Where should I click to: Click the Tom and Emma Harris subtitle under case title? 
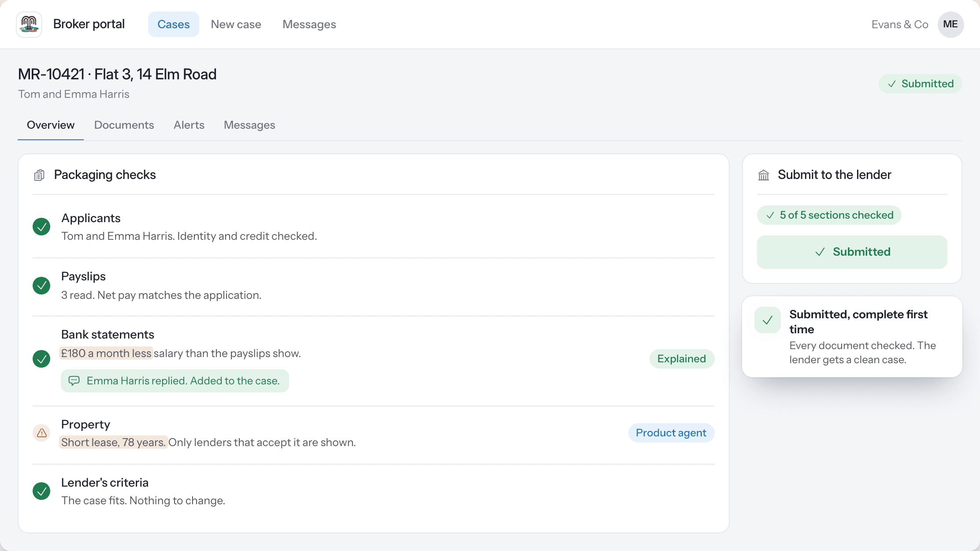pyautogui.click(x=74, y=94)
